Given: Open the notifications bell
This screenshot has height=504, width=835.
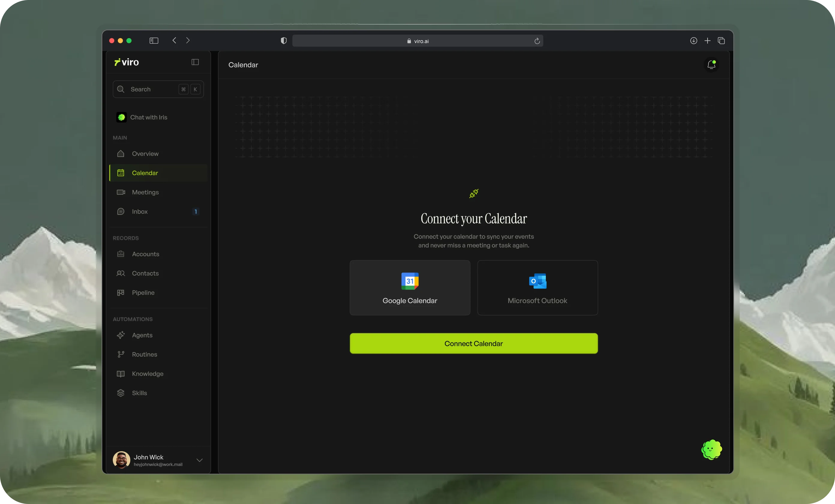Looking at the screenshot, I should tap(711, 64).
